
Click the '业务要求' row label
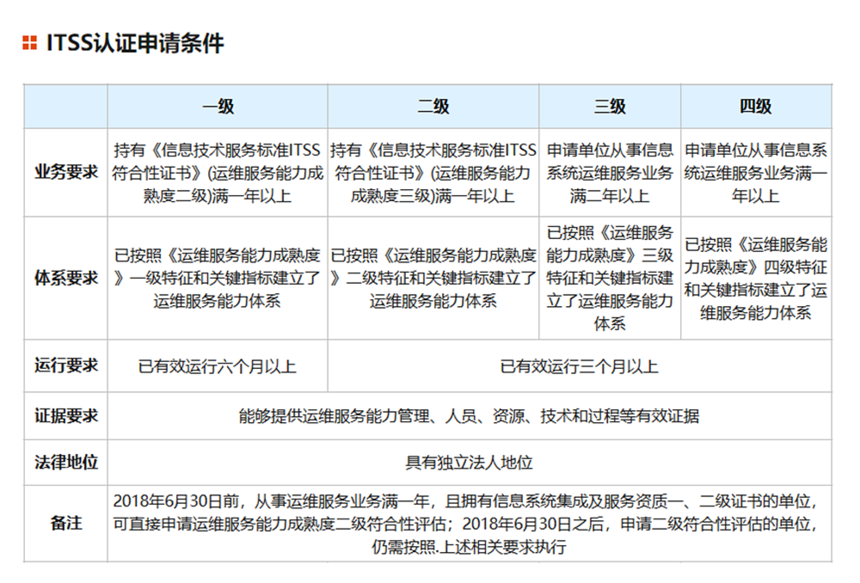(66, 173)
